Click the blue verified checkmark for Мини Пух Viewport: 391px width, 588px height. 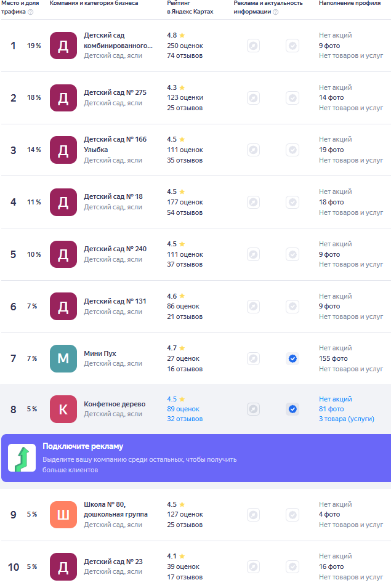292,358
